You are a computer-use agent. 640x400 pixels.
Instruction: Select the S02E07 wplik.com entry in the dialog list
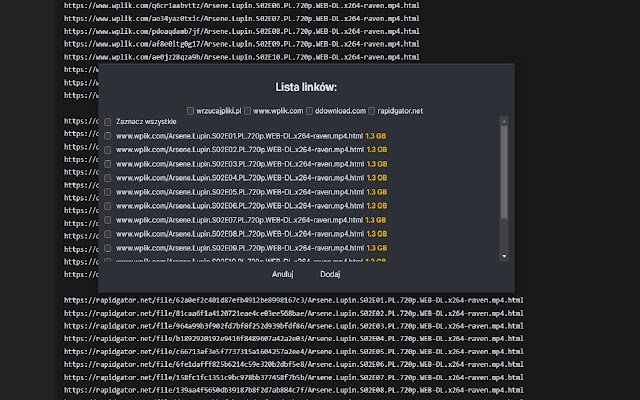(239, 220)
